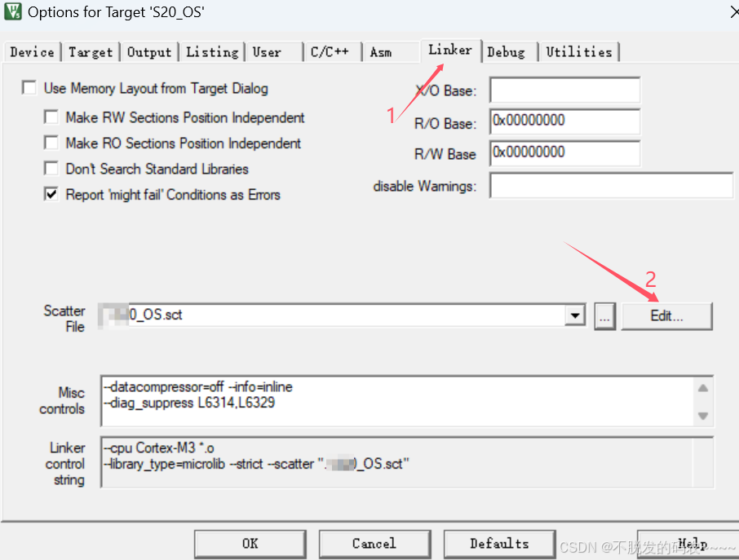Viewport: 739px width, 560px height.
Task: Switch to the Utilities tab
Action: pos(579,51)
